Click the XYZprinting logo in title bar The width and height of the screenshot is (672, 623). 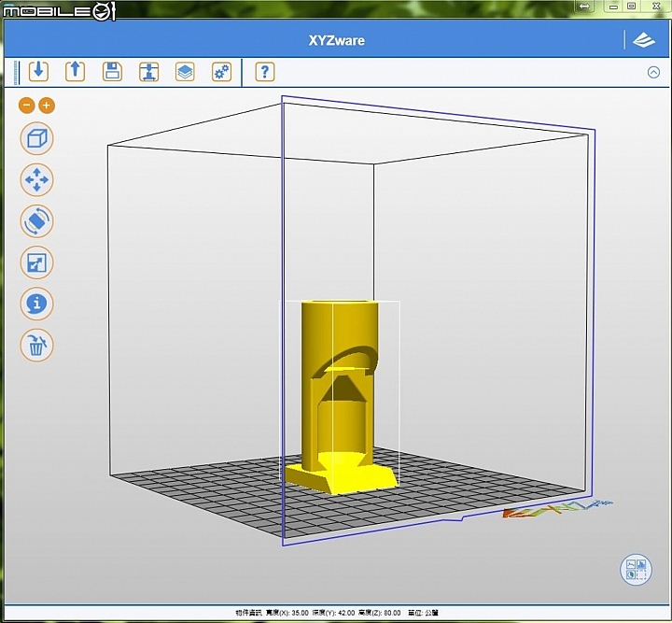644,40
